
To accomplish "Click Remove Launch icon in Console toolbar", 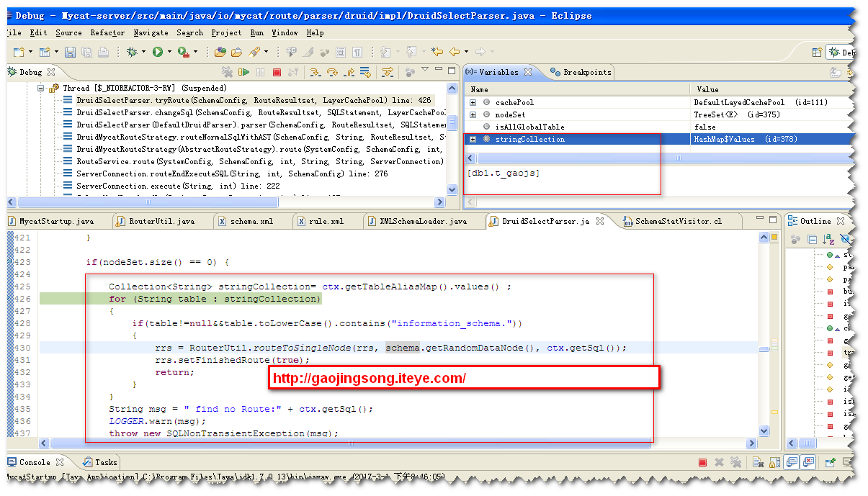I will tap(719, 463).
